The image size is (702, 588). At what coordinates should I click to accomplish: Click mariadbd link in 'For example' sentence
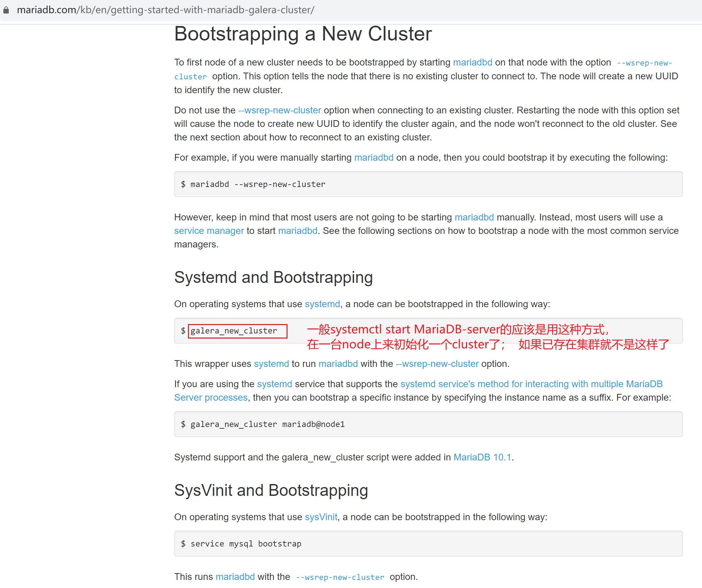374,158
